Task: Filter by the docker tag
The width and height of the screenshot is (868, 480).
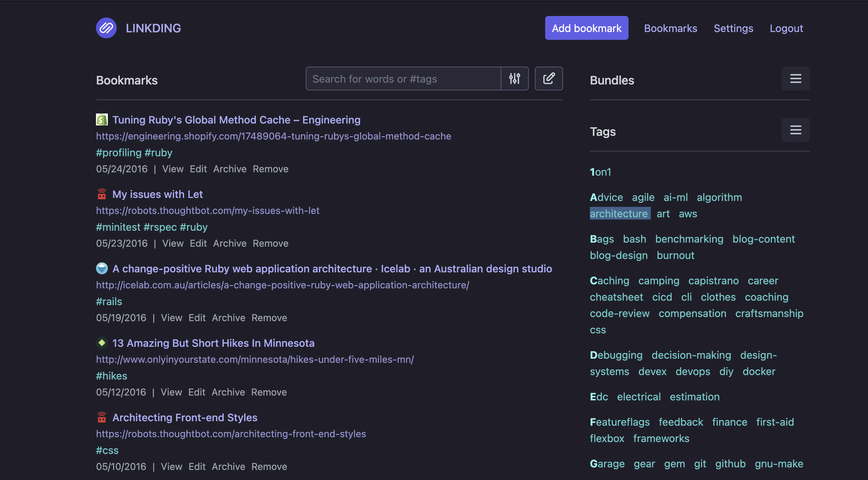Action: (x=759, y=371)
